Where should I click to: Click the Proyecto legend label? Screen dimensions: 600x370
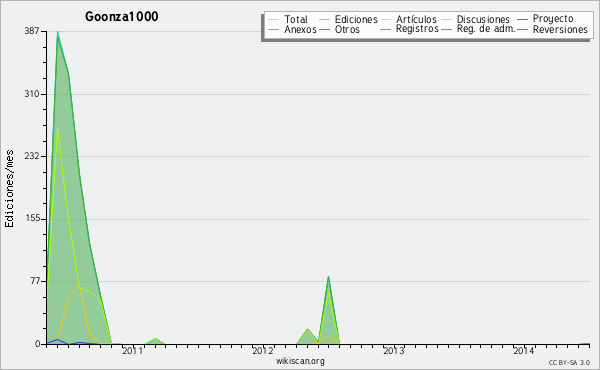coord(553,19)
